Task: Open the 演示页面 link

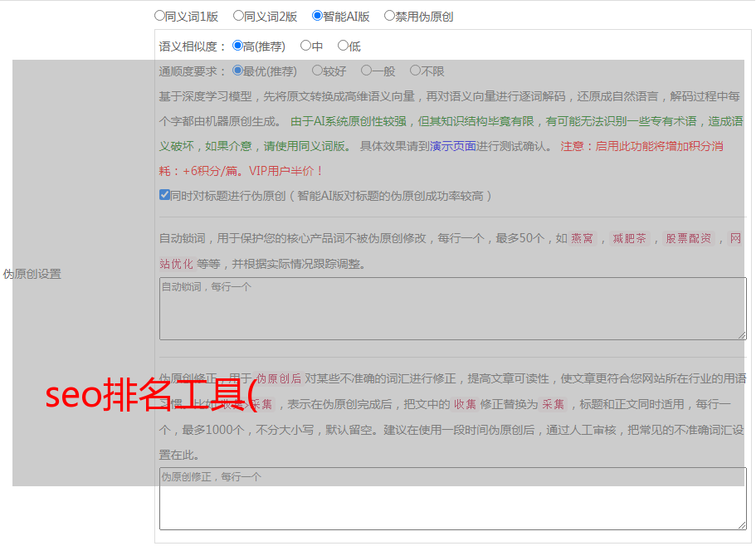Action: [452, 146]
